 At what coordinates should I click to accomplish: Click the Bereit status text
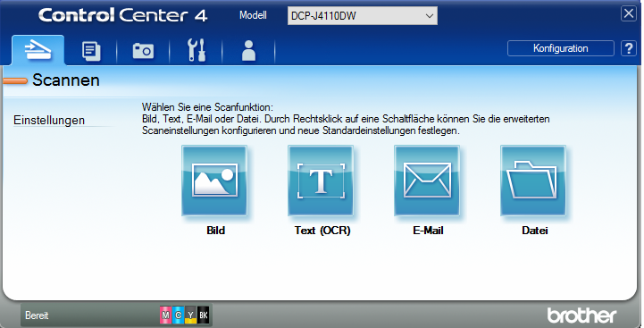click(37, 315)
